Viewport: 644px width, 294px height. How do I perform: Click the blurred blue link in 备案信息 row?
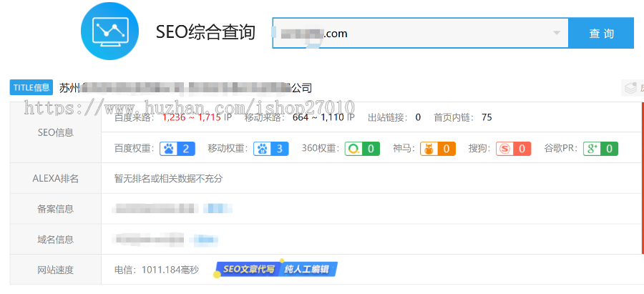[x=218, y=209]
